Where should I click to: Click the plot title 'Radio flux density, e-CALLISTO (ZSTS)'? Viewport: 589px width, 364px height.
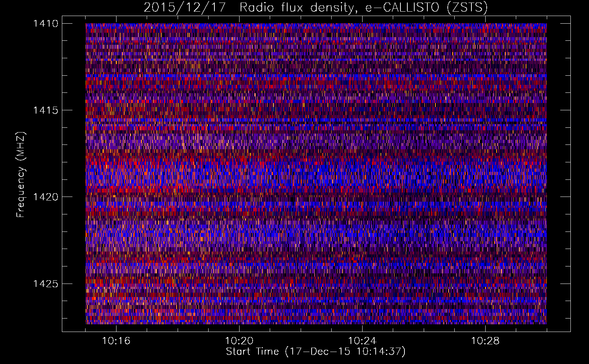(x=363, y=8)
